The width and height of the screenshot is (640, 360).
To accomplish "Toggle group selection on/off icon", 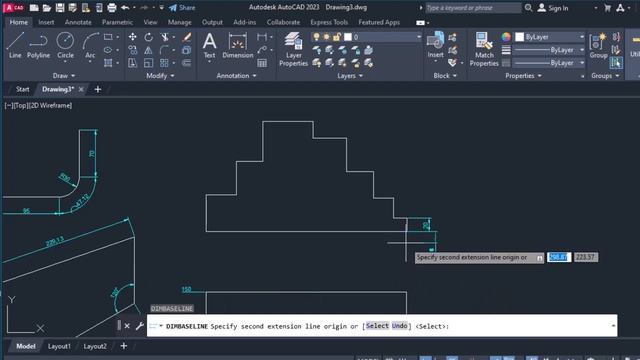I will 616,63.
